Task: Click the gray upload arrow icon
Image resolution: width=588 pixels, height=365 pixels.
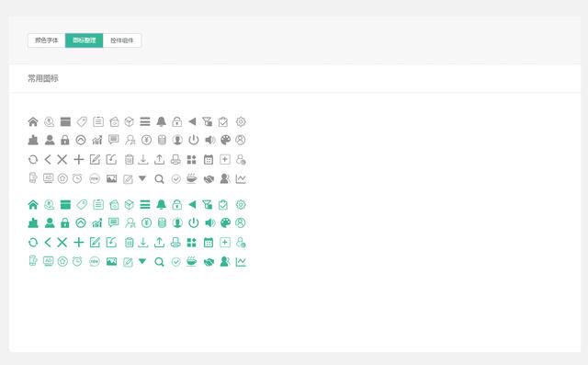Action: 159,159
